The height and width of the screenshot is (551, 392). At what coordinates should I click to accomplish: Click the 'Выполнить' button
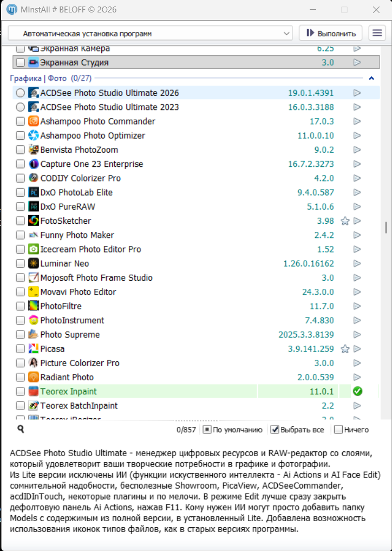point(331,33)
